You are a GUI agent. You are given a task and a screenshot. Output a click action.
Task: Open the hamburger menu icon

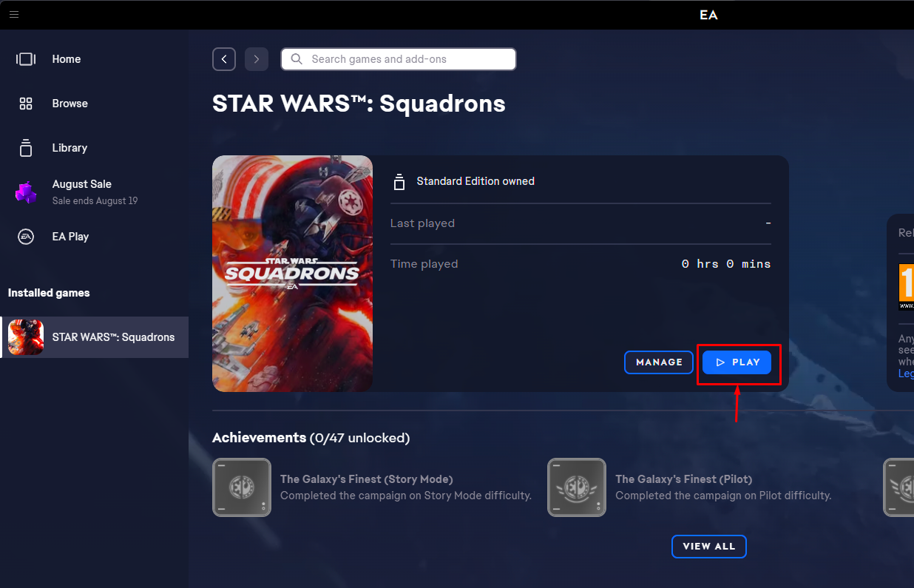14,14
